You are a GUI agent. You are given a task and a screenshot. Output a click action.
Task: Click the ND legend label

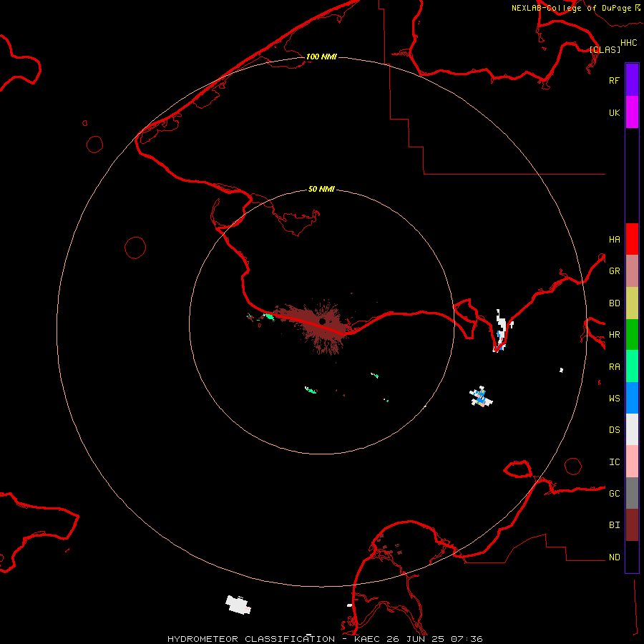614,557
